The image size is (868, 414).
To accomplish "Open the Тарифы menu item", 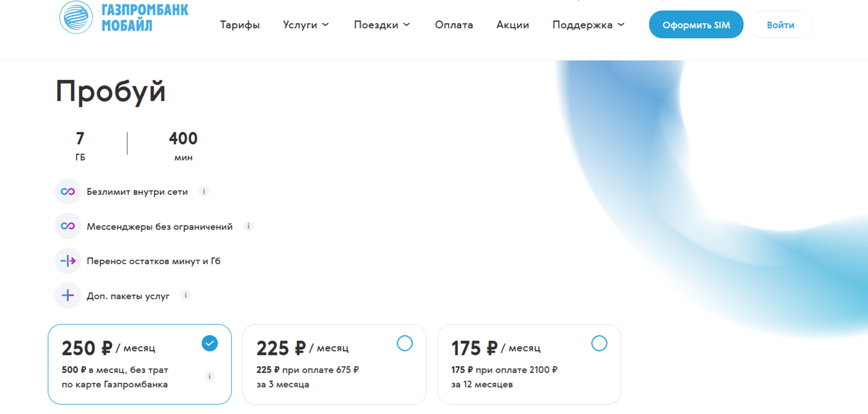I will point(240,25).
